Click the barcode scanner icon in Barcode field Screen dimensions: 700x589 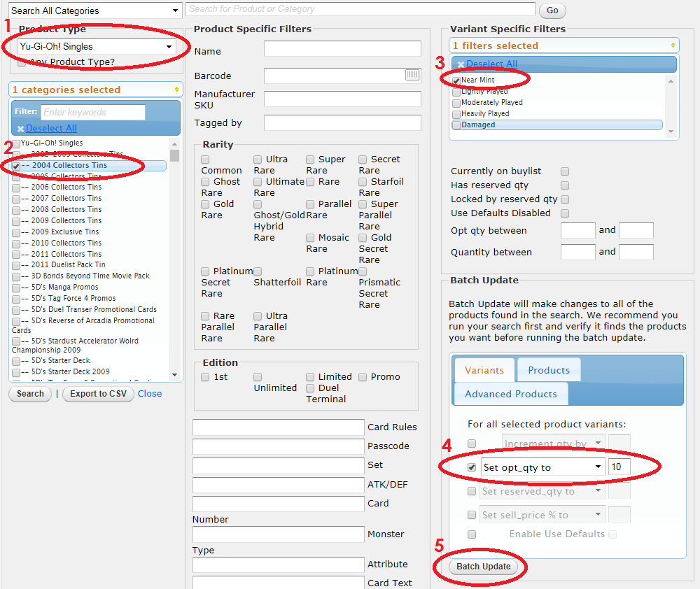coord(412,75)
